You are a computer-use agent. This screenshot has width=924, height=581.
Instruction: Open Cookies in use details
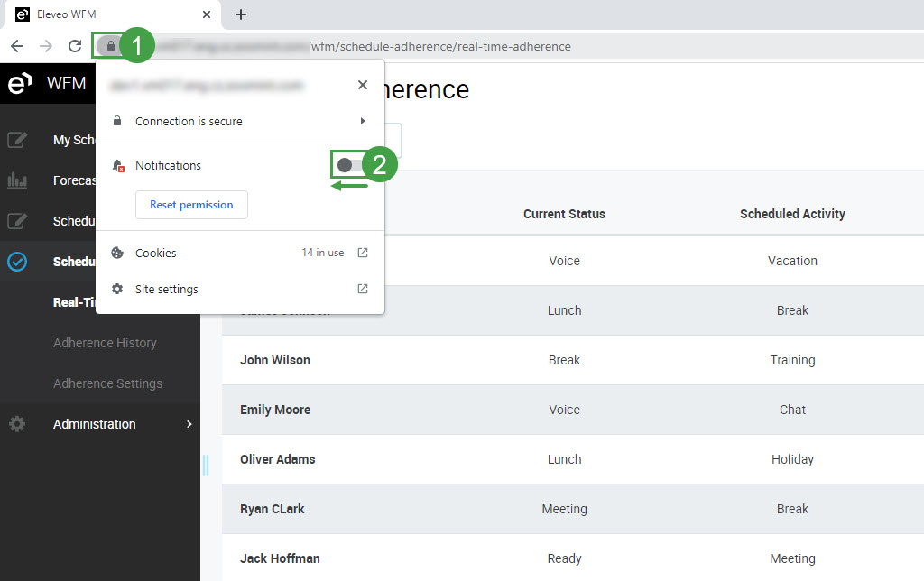(363, 253)
